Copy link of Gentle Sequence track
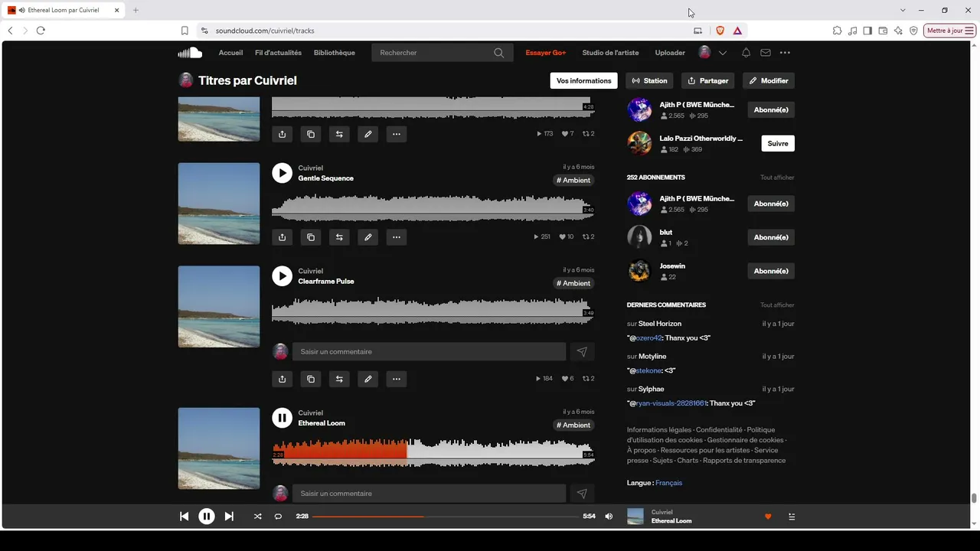This screenshot has height=551, width=980. 311,237
